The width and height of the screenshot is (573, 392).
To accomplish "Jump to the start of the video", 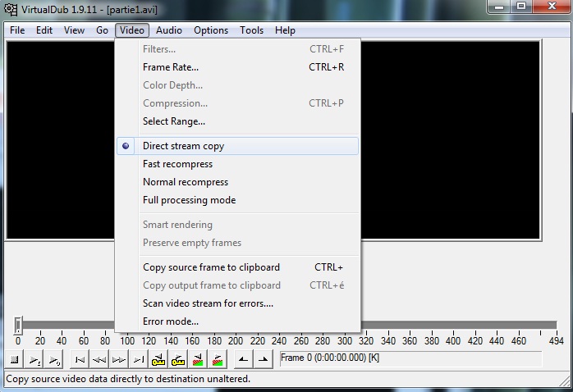I will (x=80, y=359).
